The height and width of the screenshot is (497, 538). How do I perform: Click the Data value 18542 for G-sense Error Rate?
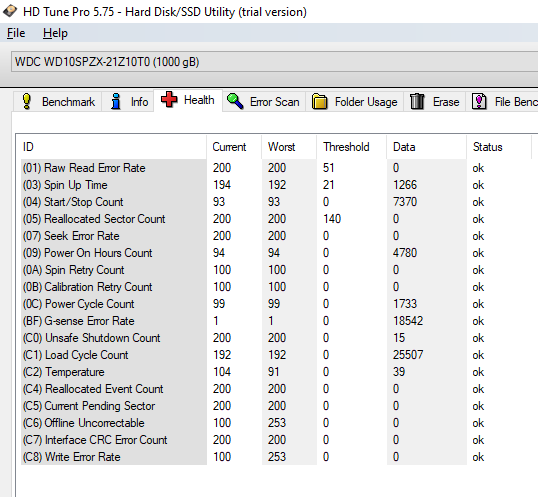pyautogui.click(x=408, y=321)
